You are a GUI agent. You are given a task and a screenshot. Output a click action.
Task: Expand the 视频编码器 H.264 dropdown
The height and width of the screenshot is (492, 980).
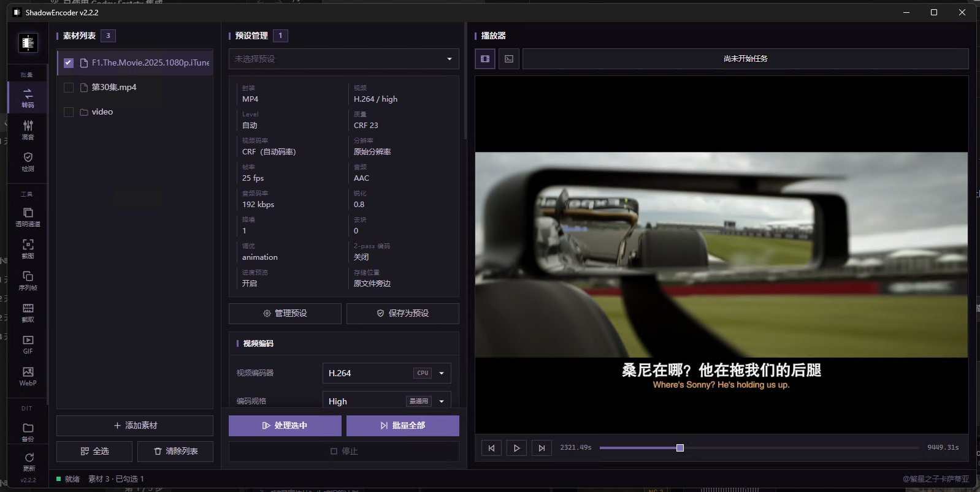[x=387, y=373]
